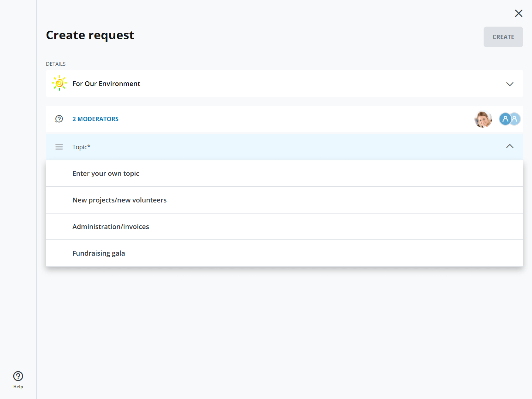532x399 pixels.
Task: Click the moderators question bubble icon
Action: pos(59,119)
